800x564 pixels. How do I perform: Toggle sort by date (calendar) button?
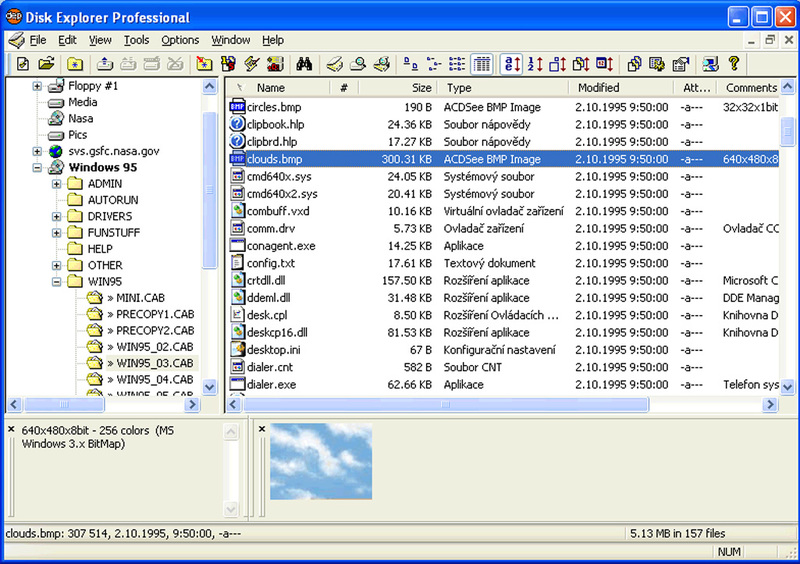605,64
